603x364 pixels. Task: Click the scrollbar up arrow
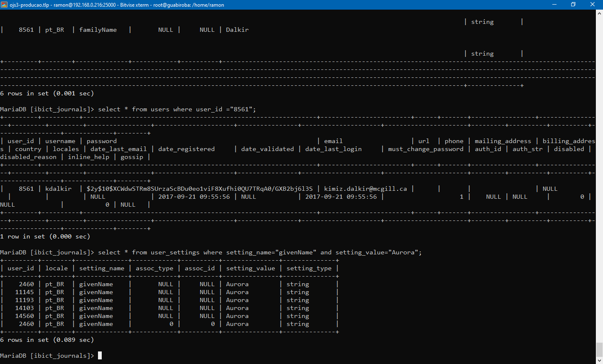[x=599, y=13]
